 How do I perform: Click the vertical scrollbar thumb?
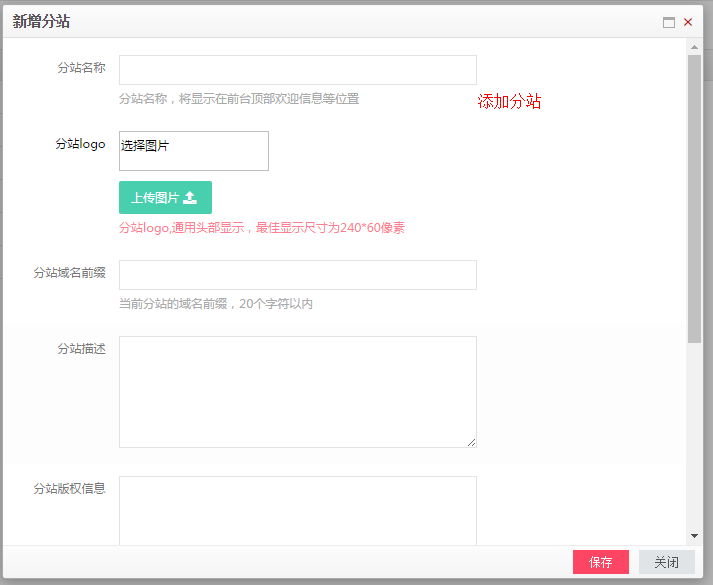point(694,199)
